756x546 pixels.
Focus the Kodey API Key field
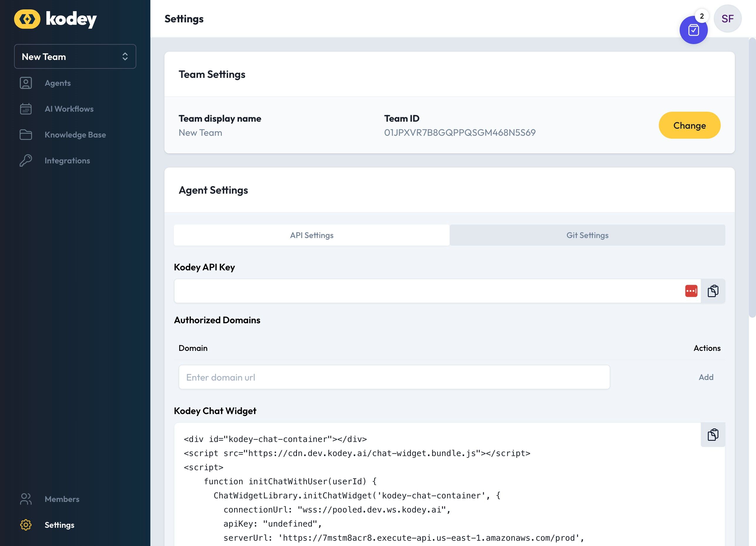click(x=437, y=291)
